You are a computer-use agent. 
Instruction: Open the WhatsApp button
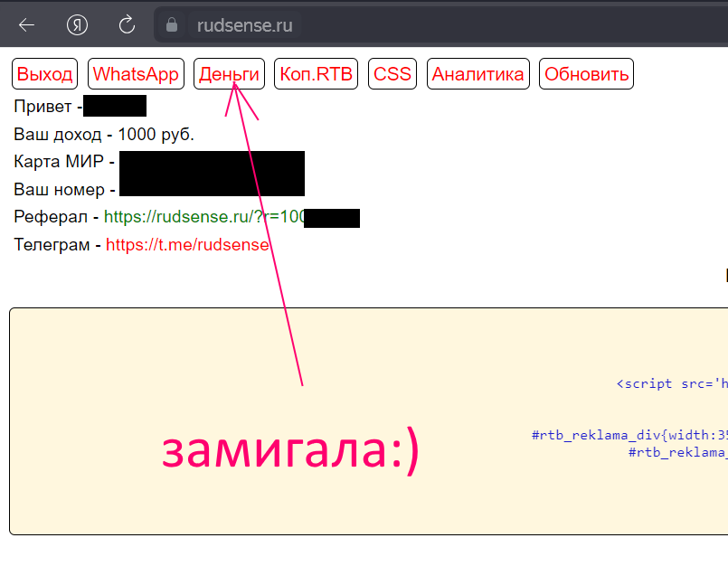(x=136, y=74)
